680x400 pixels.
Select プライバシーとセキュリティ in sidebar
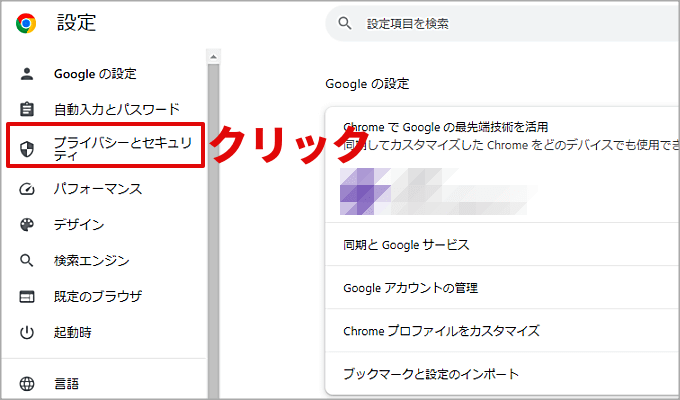click(123, 148)
